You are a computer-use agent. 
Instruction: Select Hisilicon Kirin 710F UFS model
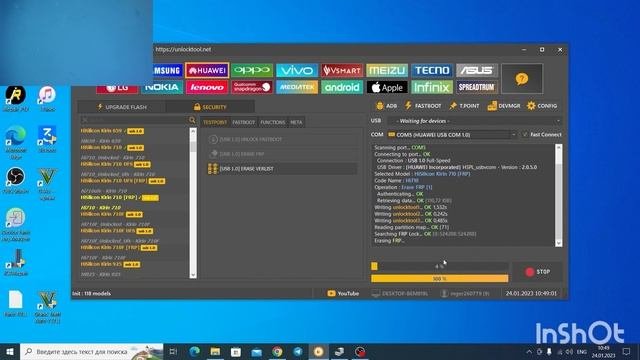pos(116,231)
